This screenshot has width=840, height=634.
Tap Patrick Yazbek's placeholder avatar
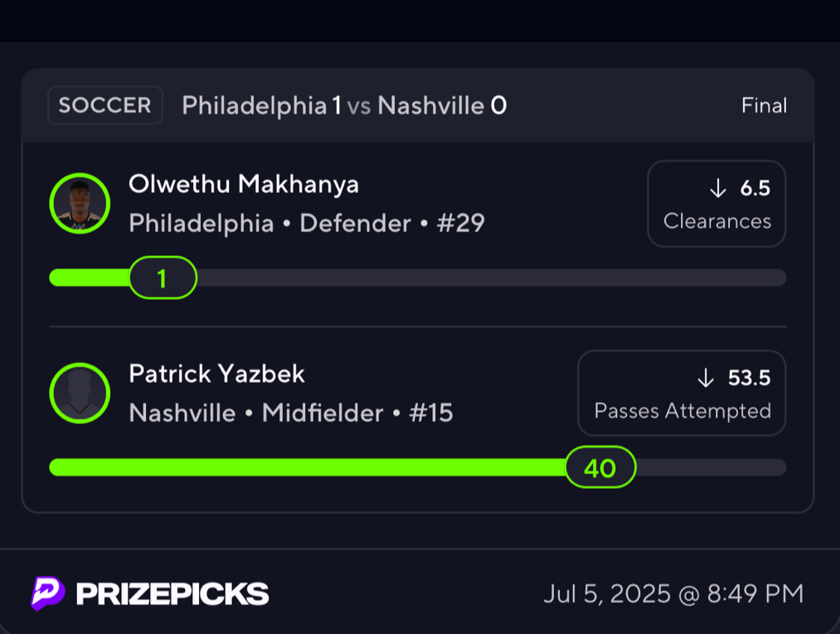pos(80,393)
